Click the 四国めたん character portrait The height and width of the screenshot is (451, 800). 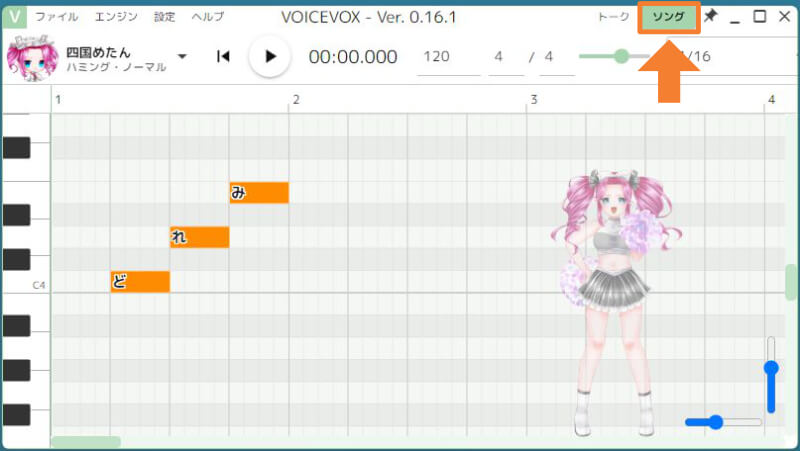click(x=32, y=58)
